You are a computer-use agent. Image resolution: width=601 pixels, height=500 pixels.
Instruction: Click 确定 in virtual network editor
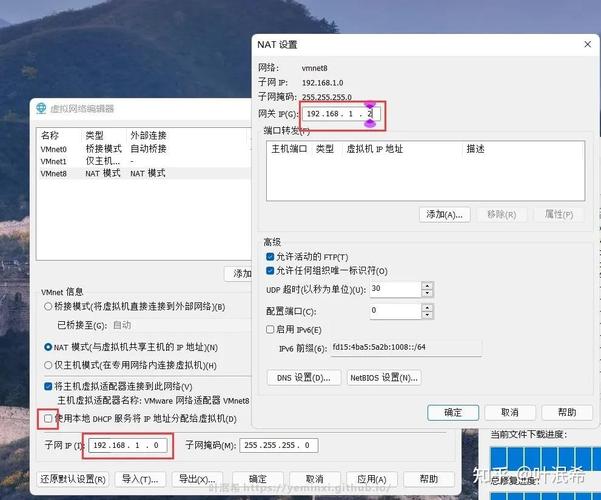coord(258,479)
